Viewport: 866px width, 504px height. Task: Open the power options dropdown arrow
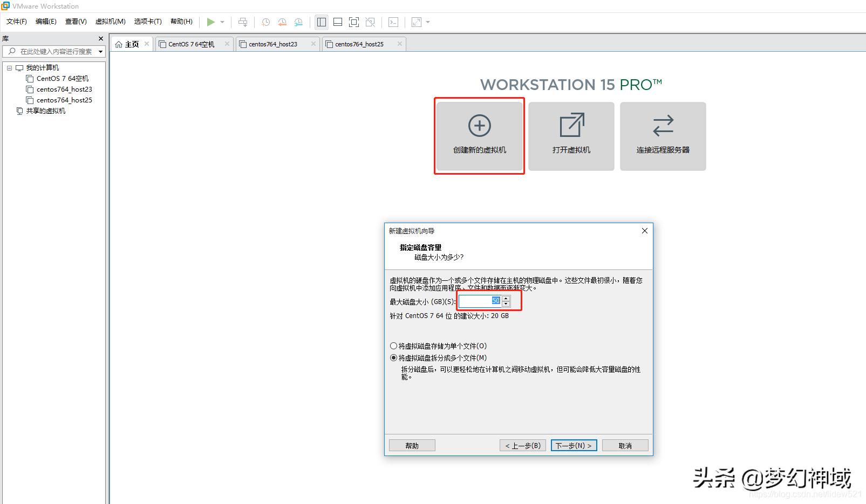(x=222, y=22)
